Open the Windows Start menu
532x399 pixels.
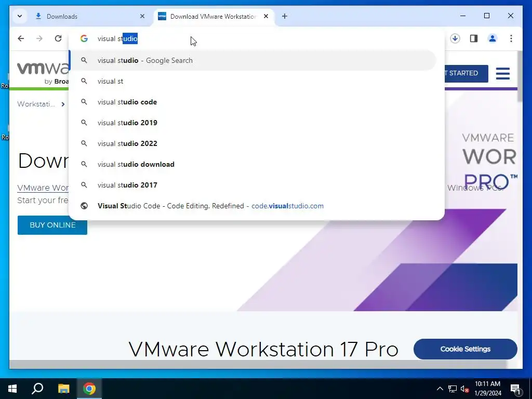pos(12,389)
